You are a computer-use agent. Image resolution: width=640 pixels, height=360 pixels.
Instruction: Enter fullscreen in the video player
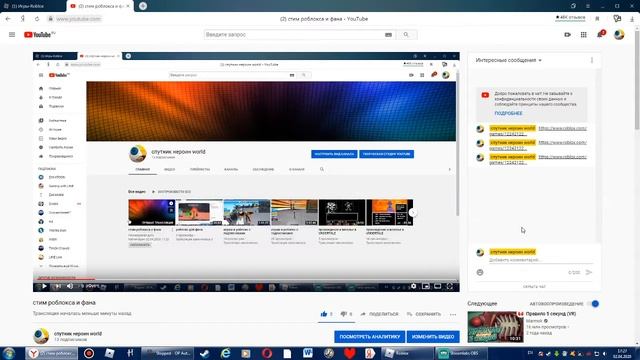click(450, 286)
